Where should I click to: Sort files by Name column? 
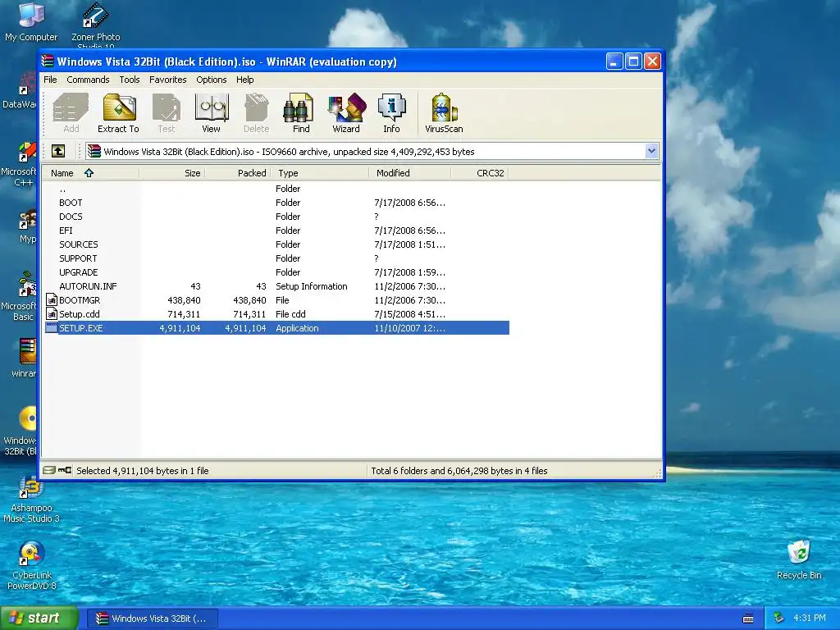90,173
